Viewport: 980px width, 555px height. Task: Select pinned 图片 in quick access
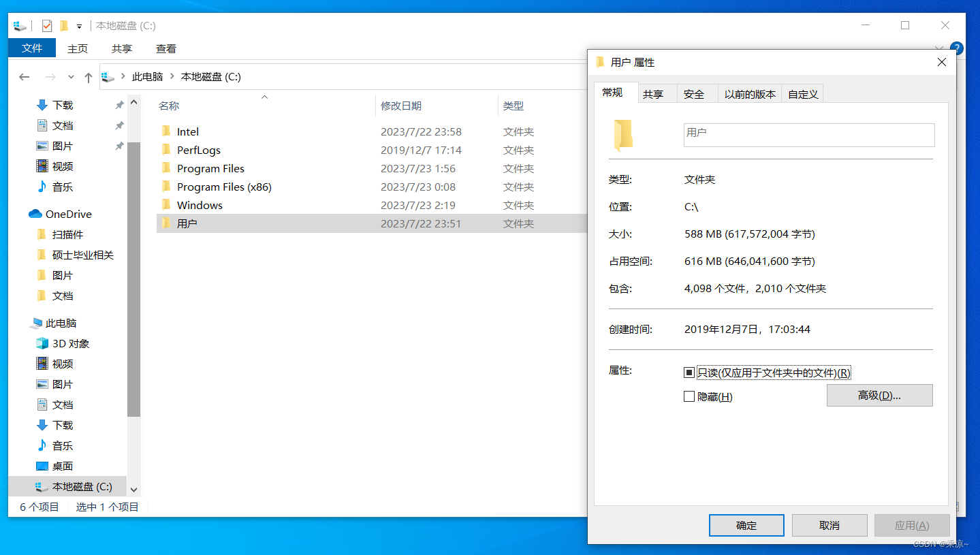click(63, 146)
